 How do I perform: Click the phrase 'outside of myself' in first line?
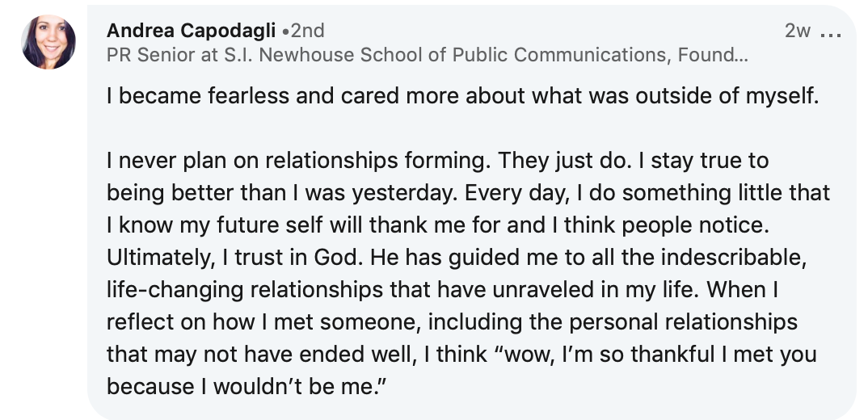[x=726, y=97]
